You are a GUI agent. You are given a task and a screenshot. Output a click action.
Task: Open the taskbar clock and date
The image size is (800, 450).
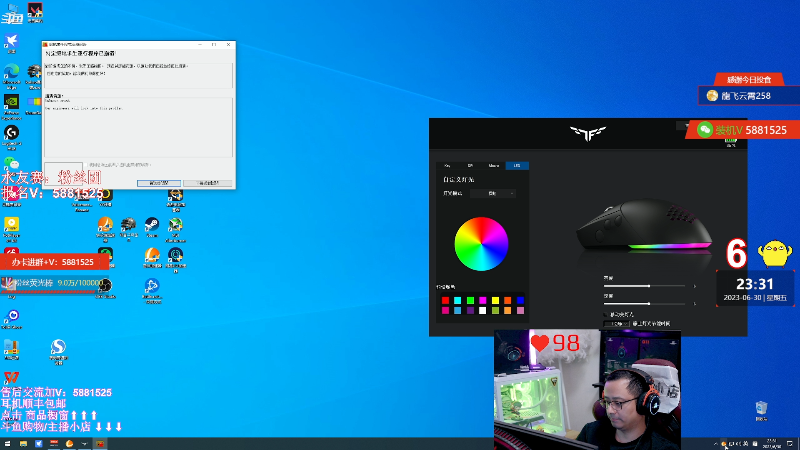pos(771,444)
